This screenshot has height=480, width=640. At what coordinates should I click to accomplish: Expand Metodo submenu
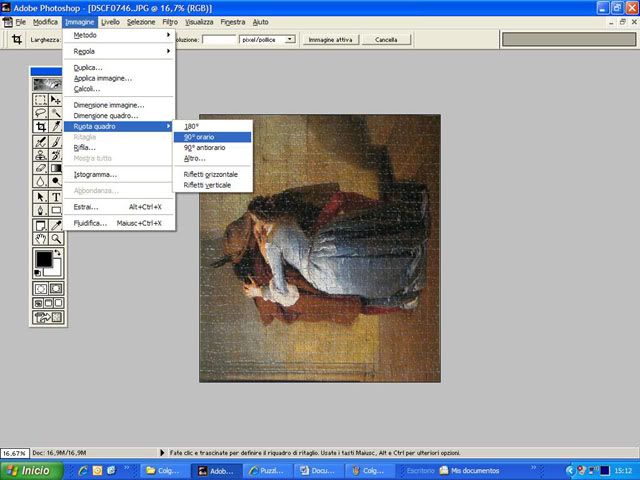click(x=120, y=35)
